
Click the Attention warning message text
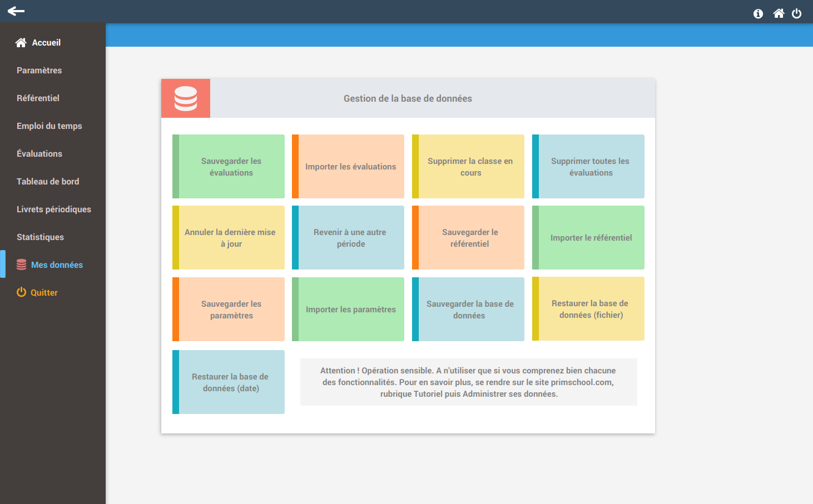tap(468, 382)
